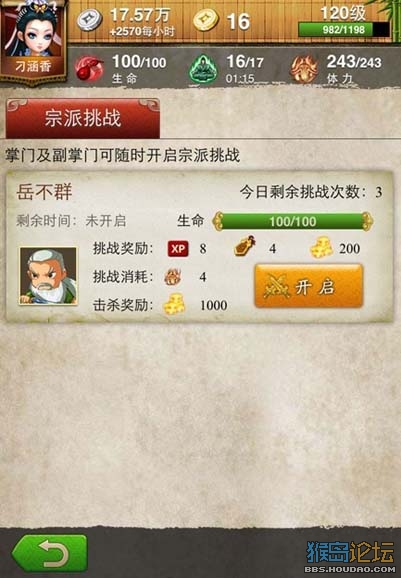This screenshot has height=578, width=401.
Task: Tap the level experience bar 982/1198
Action: coord(344,29)
